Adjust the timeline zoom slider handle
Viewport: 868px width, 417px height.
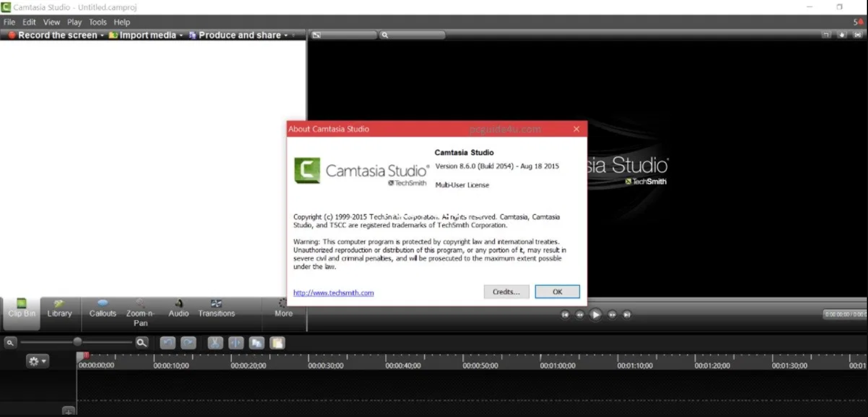[77, 342]
